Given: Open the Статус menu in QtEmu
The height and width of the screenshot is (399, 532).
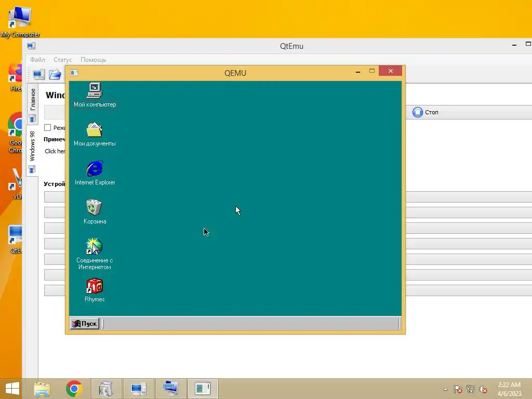Looking at the screenshot, I should coord(63,60).
